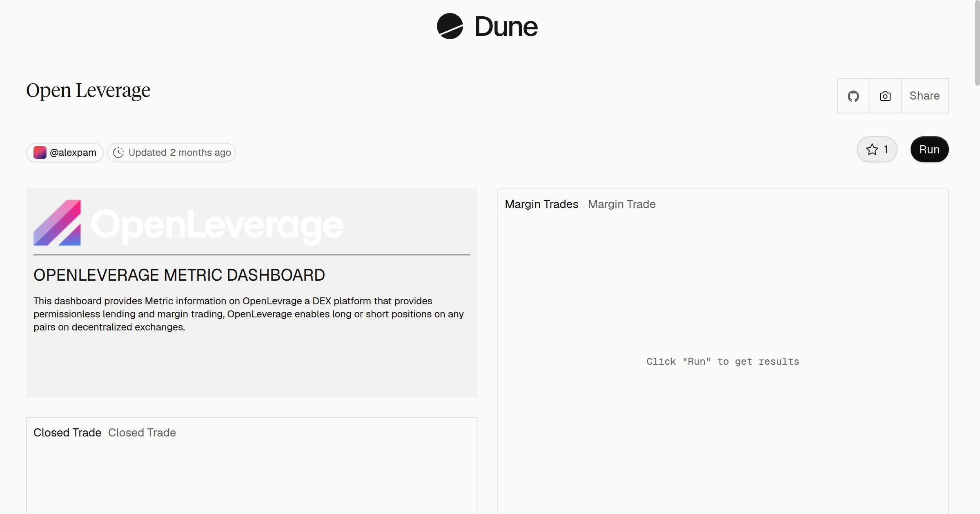
Task: Click the Share button
Action: [924, 96]
